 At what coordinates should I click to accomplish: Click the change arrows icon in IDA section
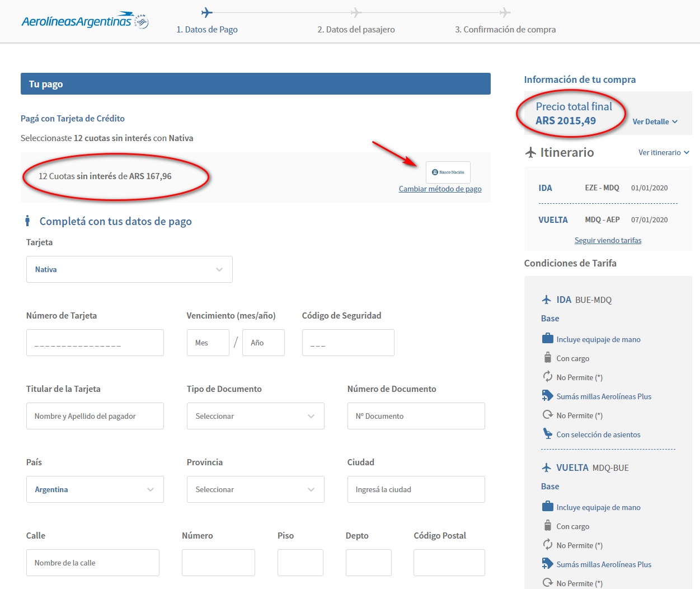pyautogui.click(x=548, y=377)
